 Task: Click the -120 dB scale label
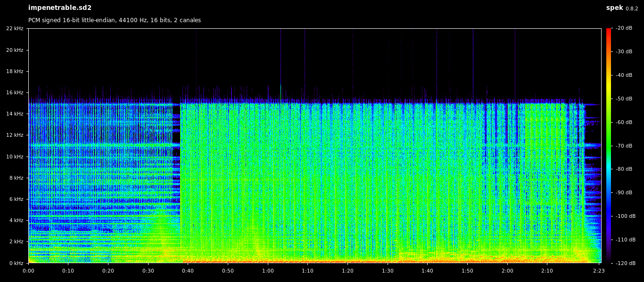point(626,263)
